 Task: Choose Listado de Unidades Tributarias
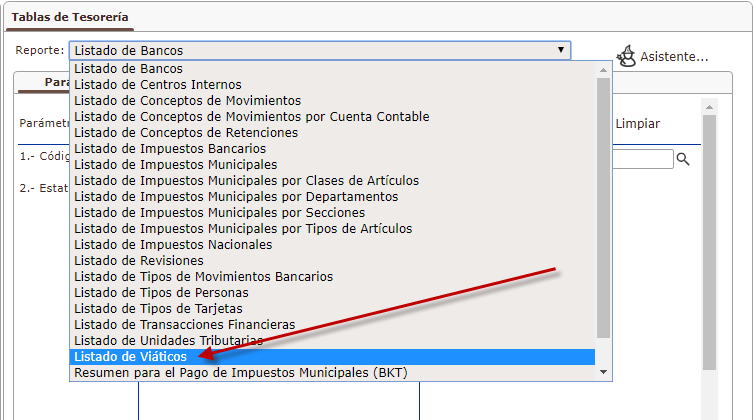[x=332, y=340]
